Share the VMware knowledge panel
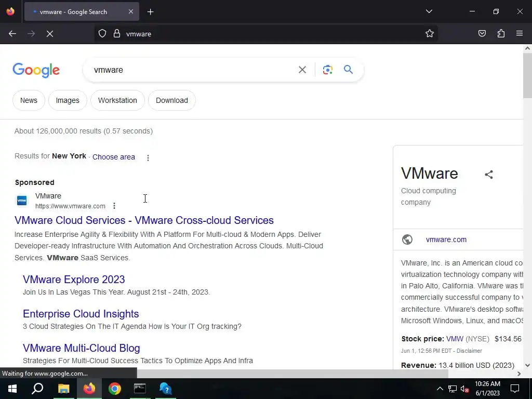The image size is (532, 399). (488, 175)
